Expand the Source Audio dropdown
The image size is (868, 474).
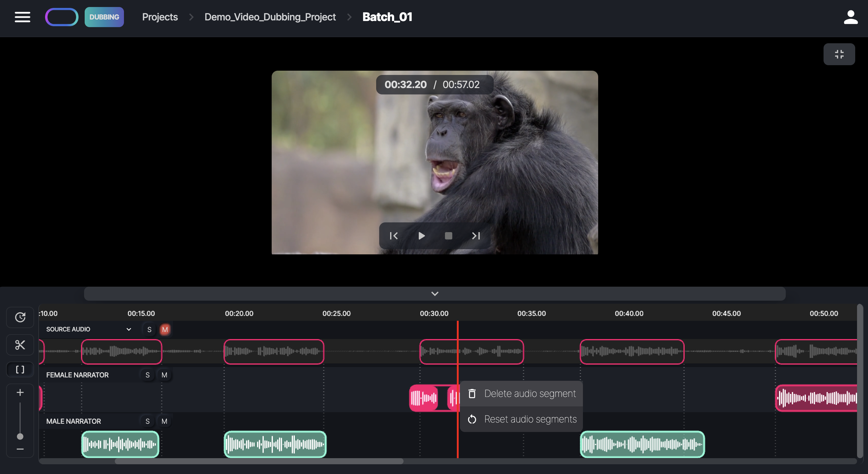pyautogui.click(x=129, y=329)
